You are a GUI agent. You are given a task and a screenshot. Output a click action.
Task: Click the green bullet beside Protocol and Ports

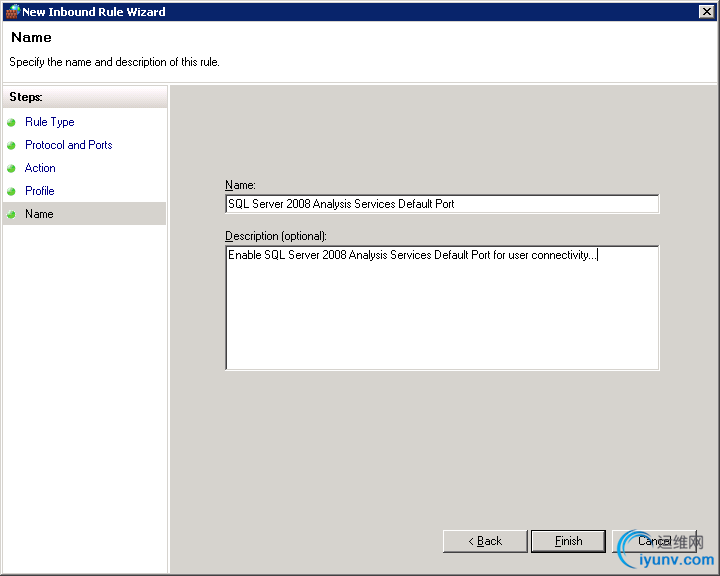tap(11, 145)
